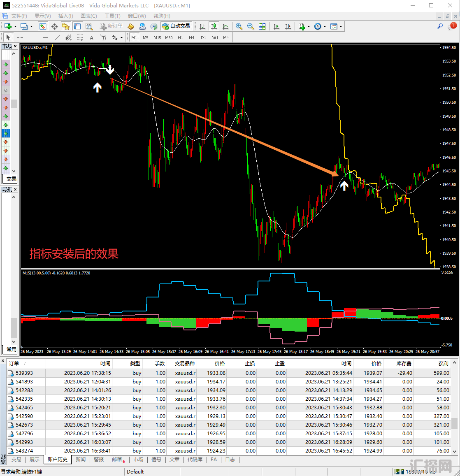Expand the periods dropdown arrow

[325, 27]
